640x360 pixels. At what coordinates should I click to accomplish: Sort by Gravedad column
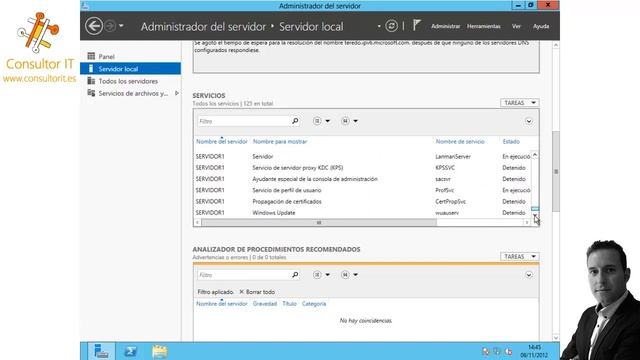pos(264,304)
